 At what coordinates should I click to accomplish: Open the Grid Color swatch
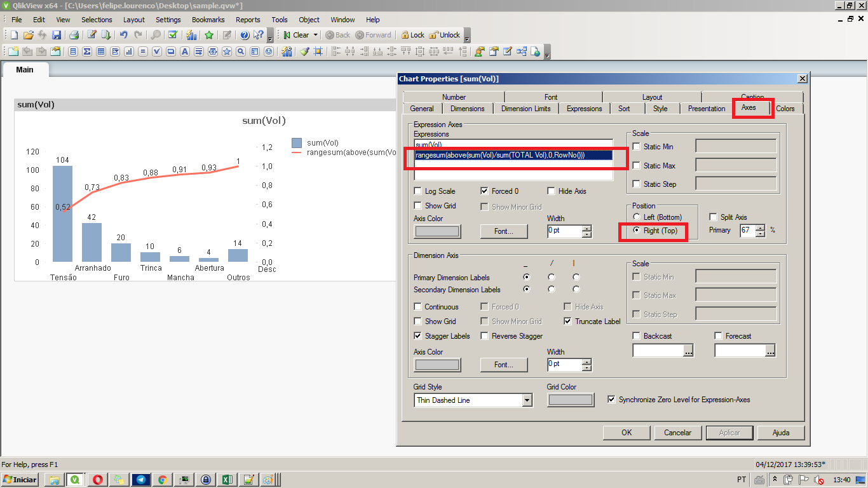pos(571,400)
